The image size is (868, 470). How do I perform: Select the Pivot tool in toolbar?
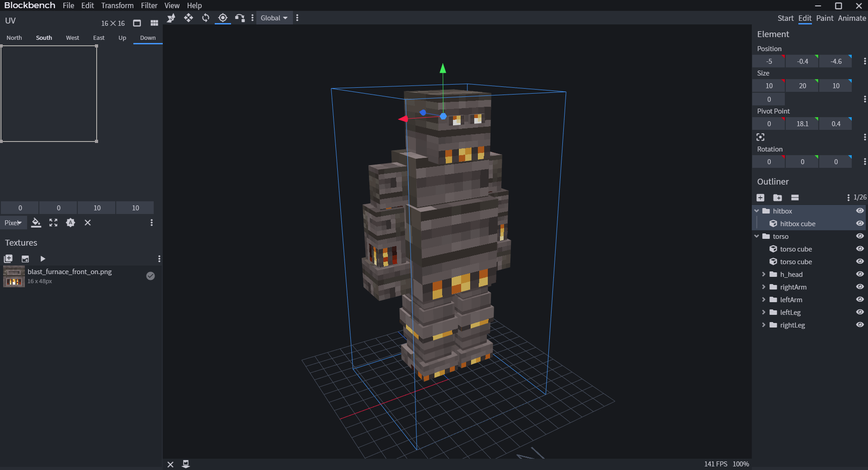[x=223, y=18]
